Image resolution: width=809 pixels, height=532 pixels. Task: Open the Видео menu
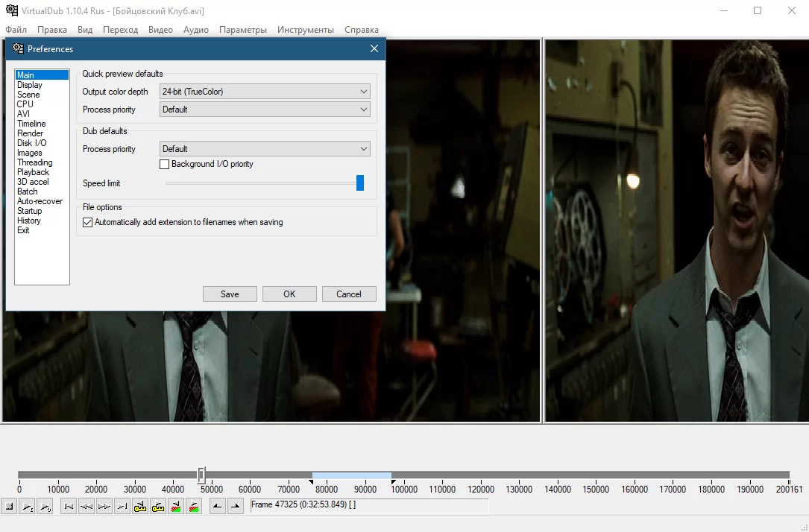click(x=160, y=29)
